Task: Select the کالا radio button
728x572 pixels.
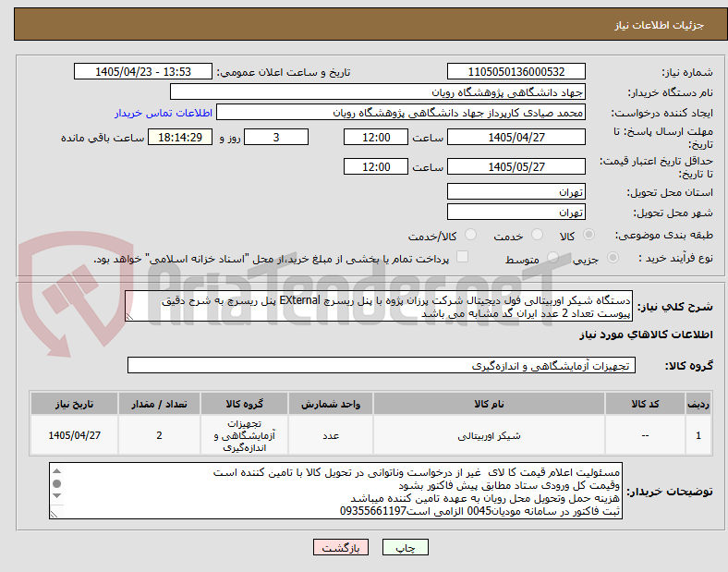Action: click(x=588, y=235)
